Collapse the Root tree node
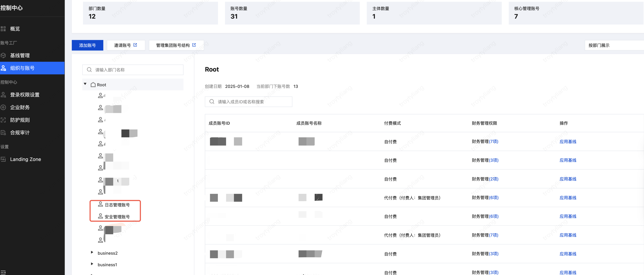644x275 pixels. tap(85, 84)
